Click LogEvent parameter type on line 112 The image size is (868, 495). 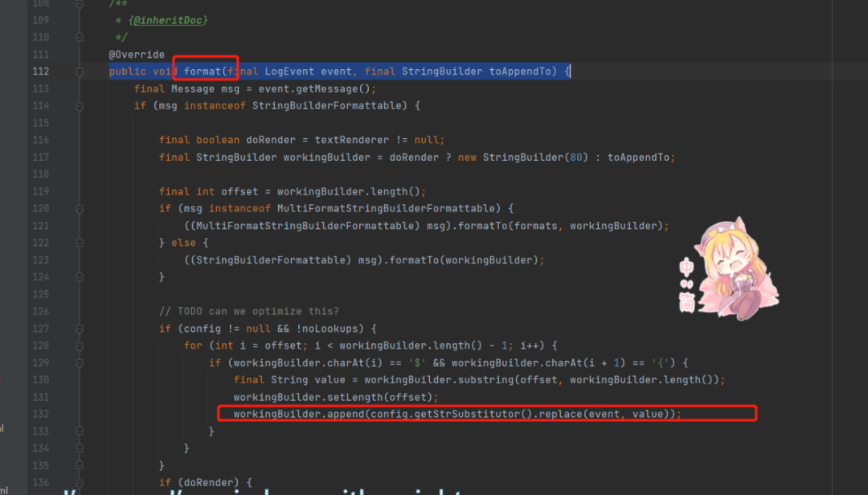[x=289, y=72]
